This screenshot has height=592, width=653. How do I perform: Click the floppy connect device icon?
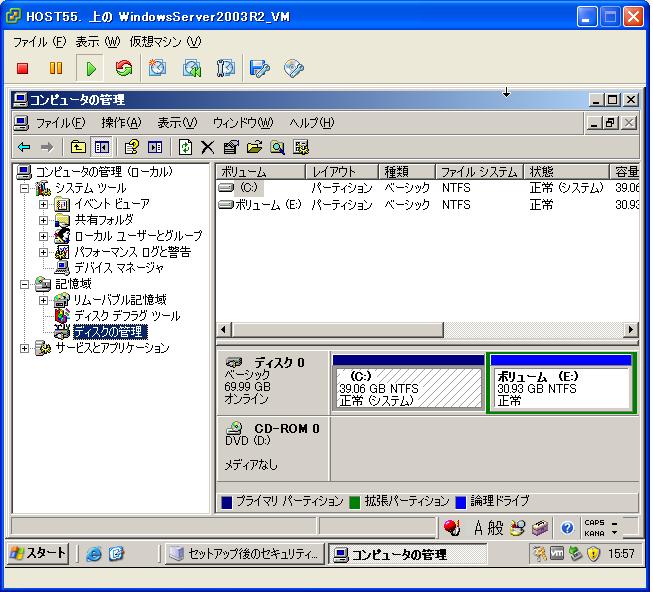tap(259, 68)
